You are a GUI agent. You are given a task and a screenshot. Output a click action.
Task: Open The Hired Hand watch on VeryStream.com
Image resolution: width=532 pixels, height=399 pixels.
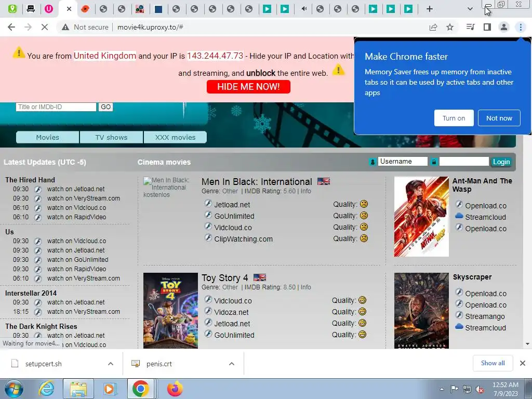click(x=84, y=198)
